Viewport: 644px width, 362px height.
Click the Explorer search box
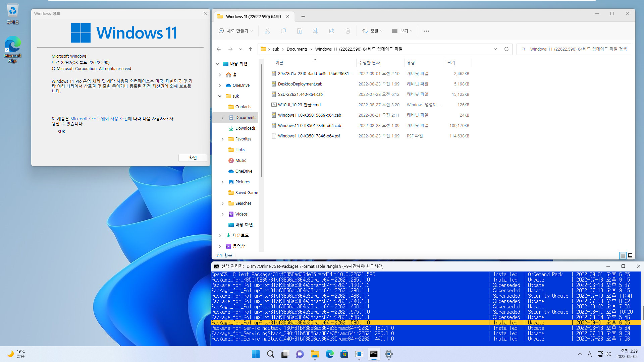(574, 49)
